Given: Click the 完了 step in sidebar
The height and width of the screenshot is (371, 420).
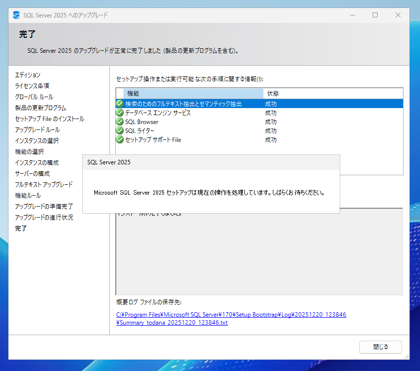Looking at the screenshot, I should pyautogui.click(x=21, y=228).
